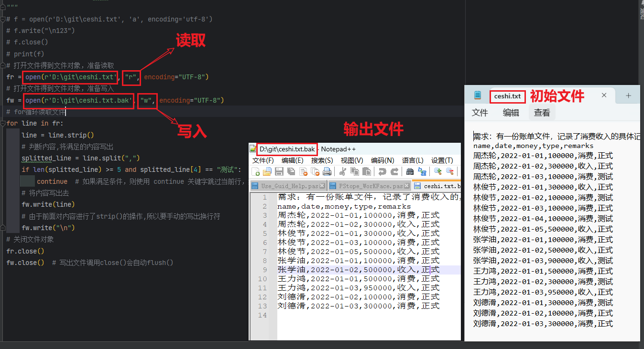Click the '# print(f)' comment line
Screen dimensions: 644x349
[25, 54]
